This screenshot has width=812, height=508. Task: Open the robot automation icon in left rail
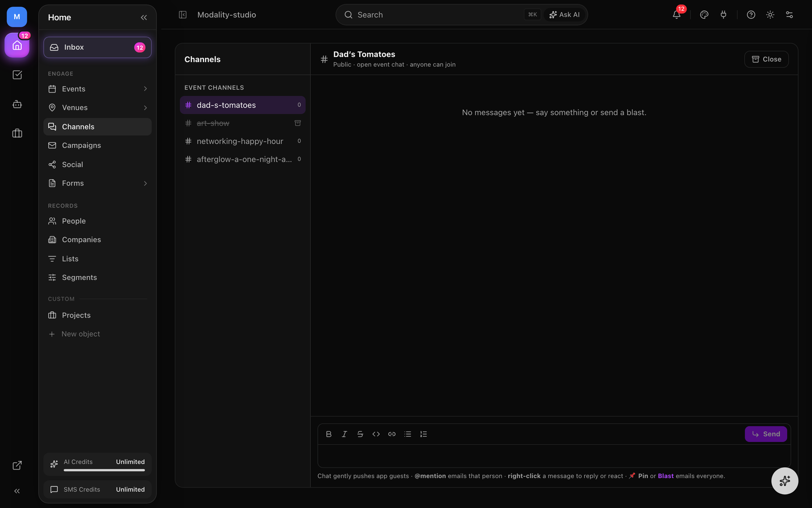coord(17,104)
